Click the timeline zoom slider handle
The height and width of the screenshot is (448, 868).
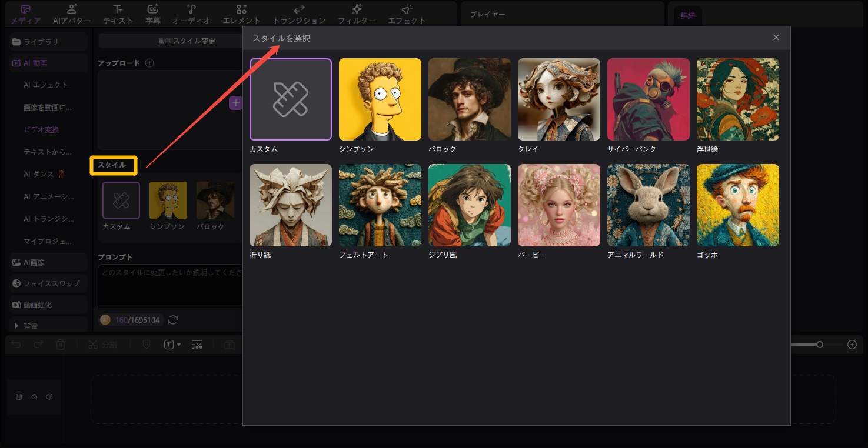(x=819, y=345)
